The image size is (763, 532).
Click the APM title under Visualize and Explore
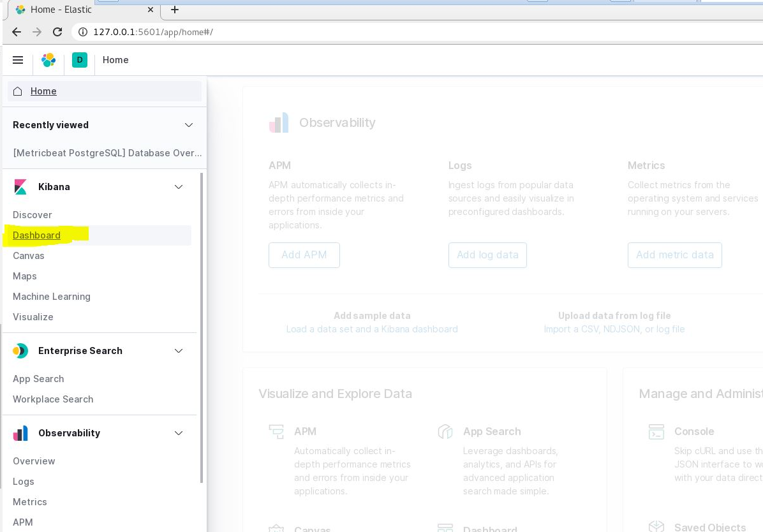coord(305,431)
